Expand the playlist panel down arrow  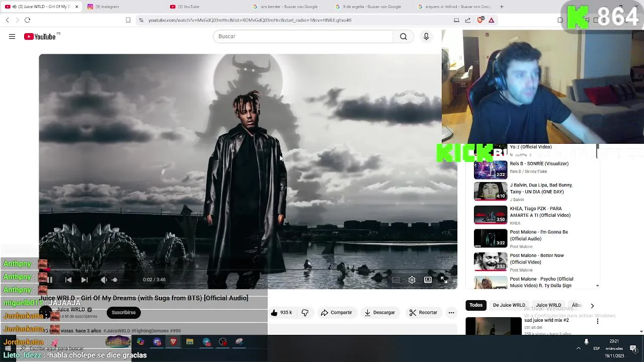[x=597, y=286]
